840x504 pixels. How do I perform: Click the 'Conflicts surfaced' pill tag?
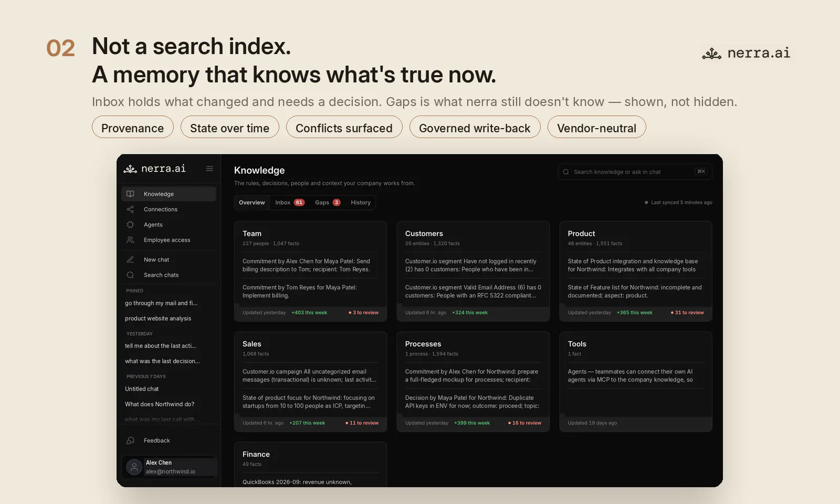point(344,127)
